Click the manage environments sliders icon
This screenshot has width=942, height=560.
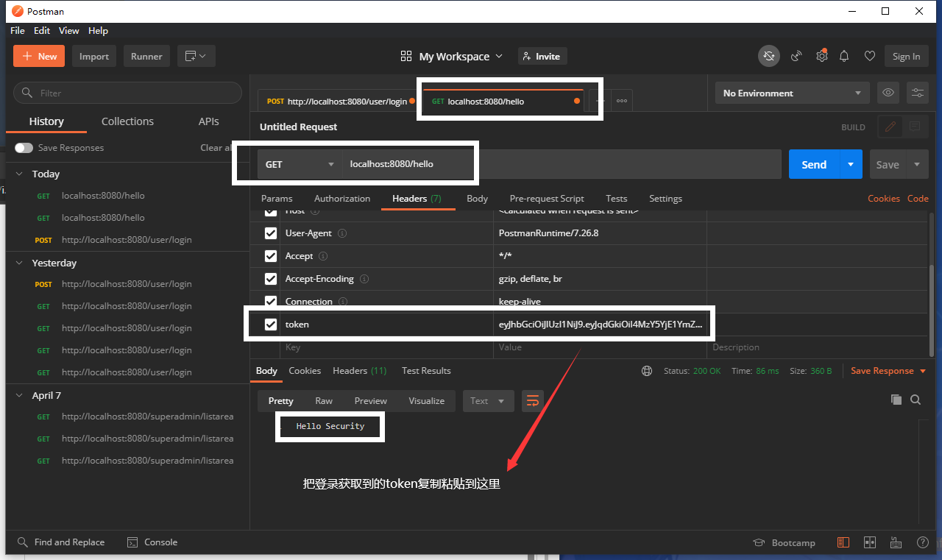tap(918, 93)
